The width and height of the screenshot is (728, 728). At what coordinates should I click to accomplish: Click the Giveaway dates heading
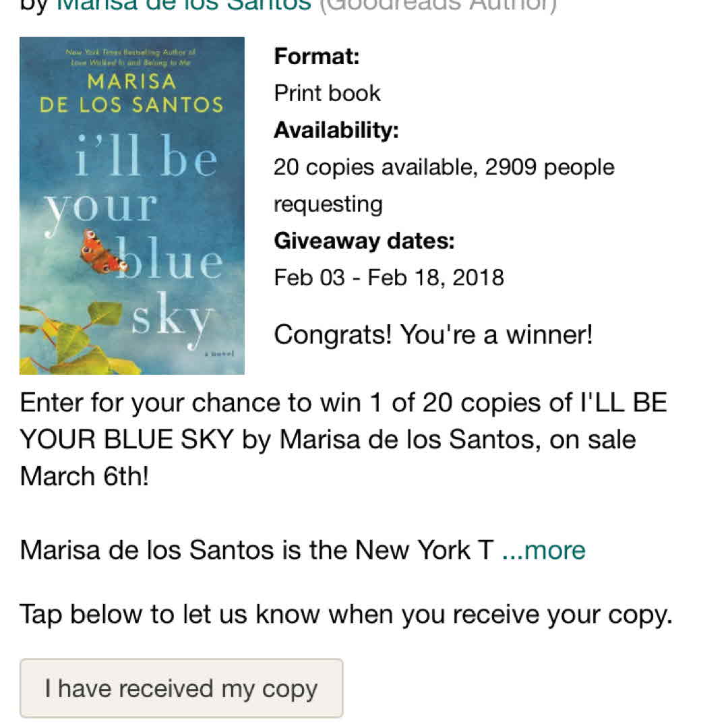(x=364, y=241)
